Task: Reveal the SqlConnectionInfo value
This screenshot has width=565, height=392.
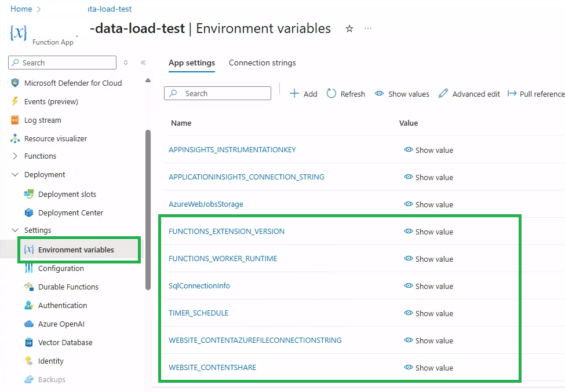Action: (x=429, y=286)
